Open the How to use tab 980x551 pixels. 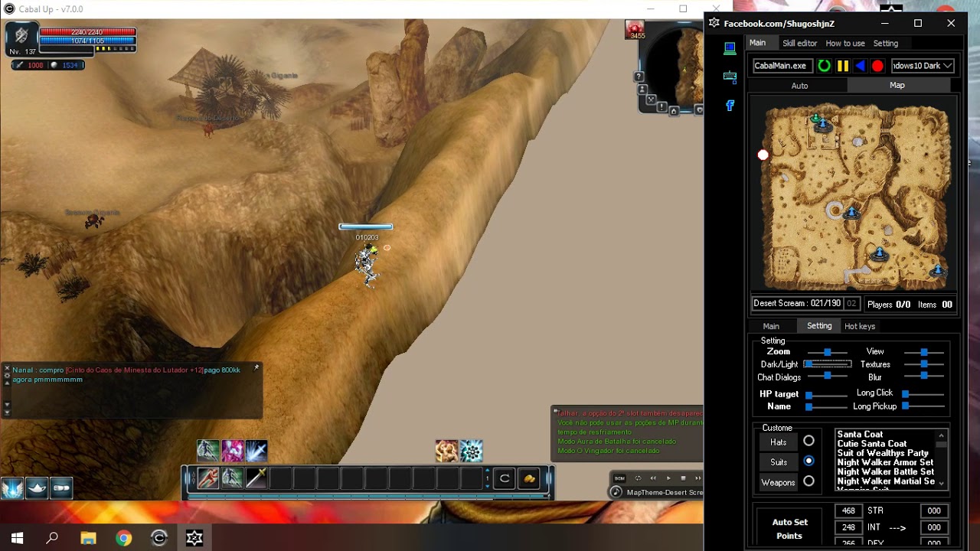(845, 44)
